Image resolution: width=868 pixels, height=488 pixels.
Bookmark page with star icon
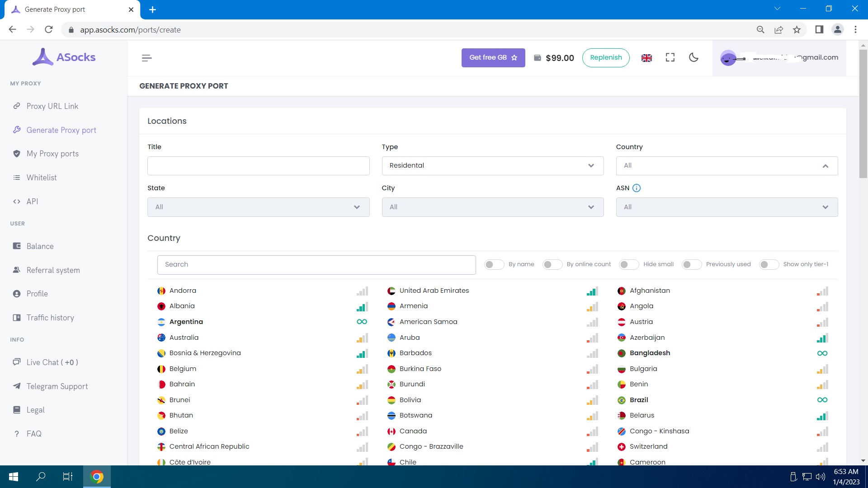pyautogui.click(x=797, y=30)
